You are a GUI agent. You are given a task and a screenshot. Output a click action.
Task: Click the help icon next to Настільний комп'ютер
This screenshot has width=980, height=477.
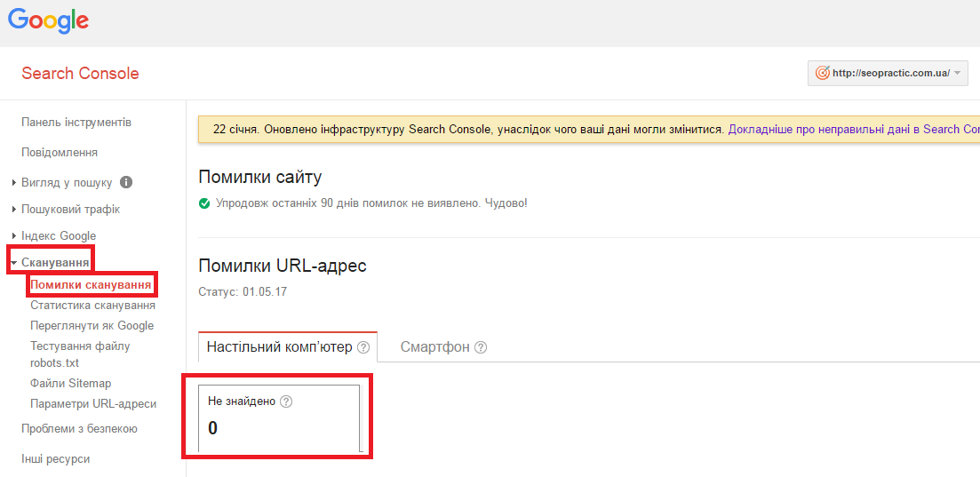coord(363,347)
